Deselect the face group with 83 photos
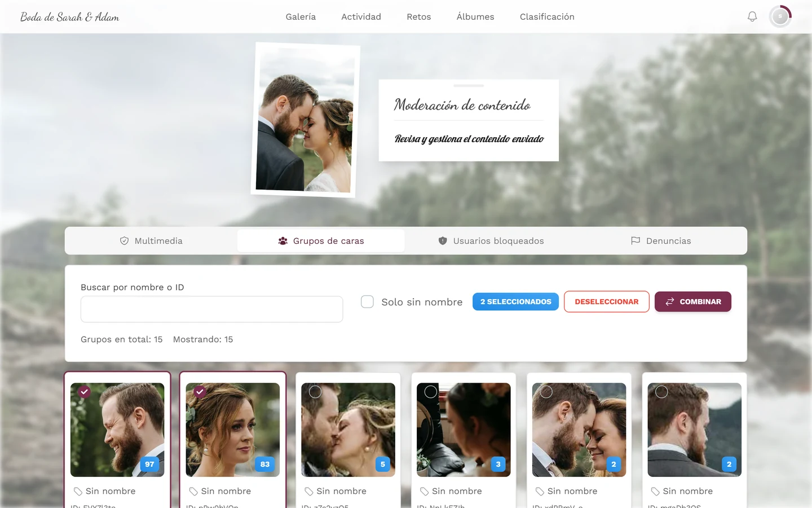812x508 pixels. tap(200, 391)
